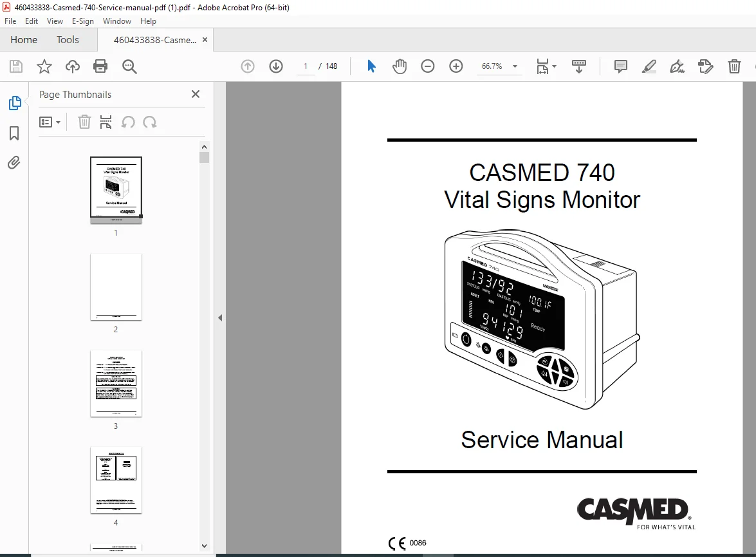Zoom in with the plus icon
This screenshot has height=557, width=756.
tap(456, 66)
